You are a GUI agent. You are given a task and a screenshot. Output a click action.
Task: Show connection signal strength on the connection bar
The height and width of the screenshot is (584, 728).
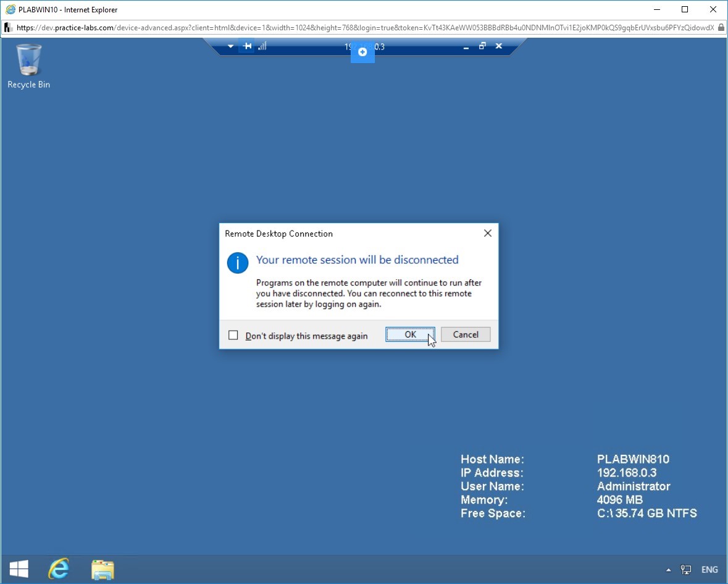(263, 46)
